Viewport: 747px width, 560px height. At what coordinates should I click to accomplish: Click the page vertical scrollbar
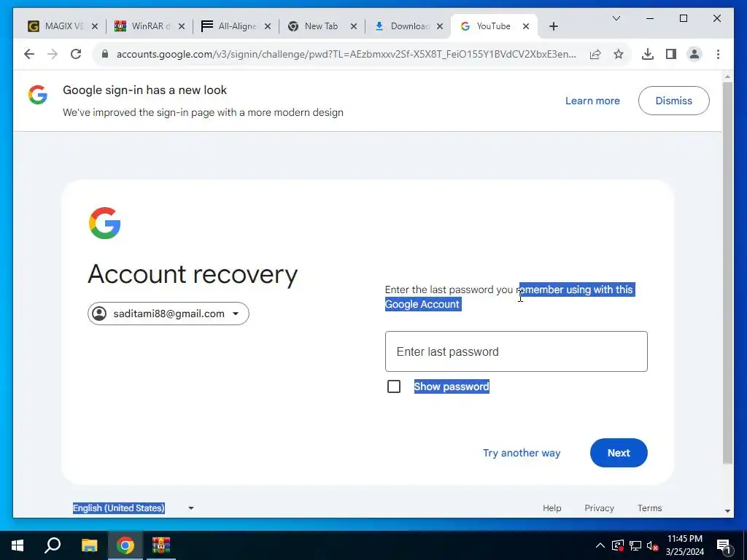(727, 273)
